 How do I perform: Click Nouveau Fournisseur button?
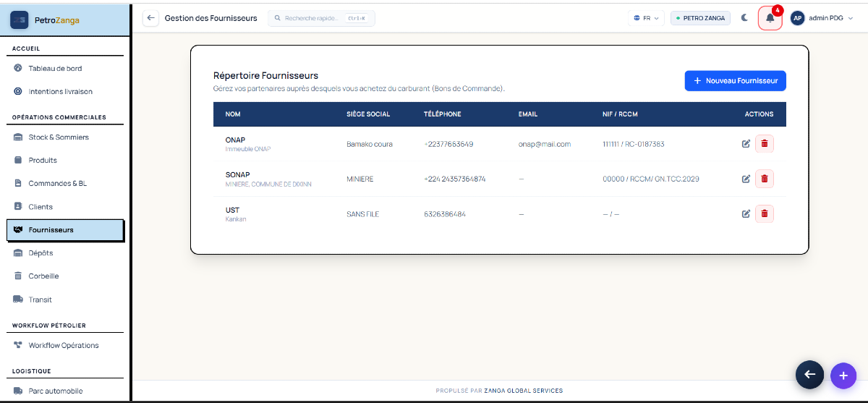pyautogui.click(x=736, y=81)
